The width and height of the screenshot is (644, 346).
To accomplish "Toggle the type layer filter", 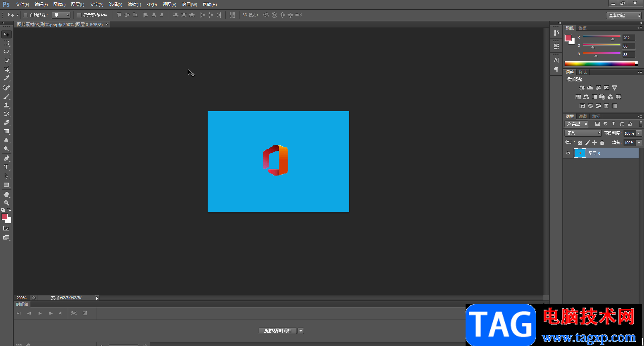I will point(613,124).
